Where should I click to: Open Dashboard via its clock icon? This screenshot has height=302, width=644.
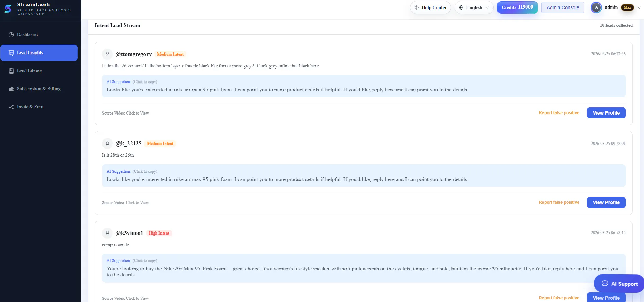click(11, 35)
